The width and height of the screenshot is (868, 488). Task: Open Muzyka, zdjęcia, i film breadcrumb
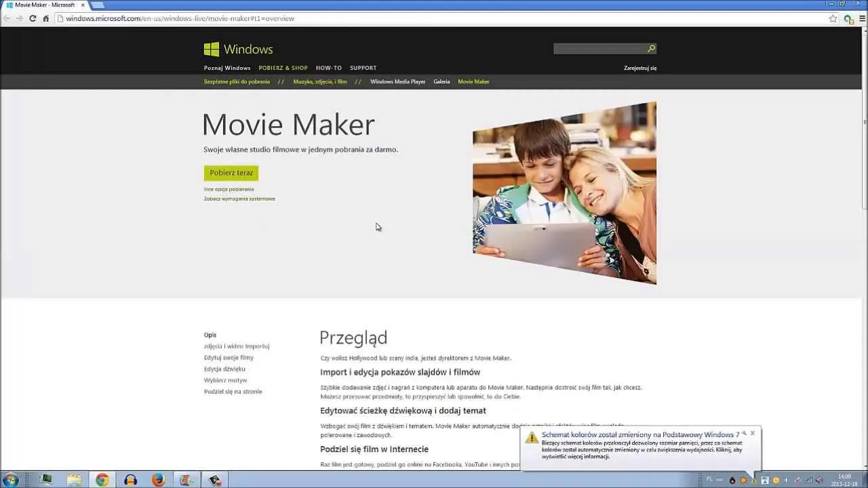point(320,81)
